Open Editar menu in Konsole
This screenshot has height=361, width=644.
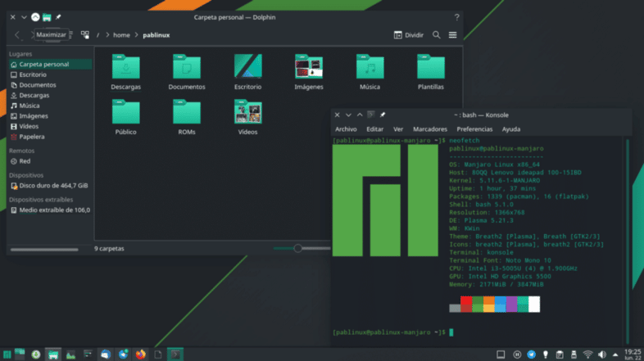click(x=374, y=129)
